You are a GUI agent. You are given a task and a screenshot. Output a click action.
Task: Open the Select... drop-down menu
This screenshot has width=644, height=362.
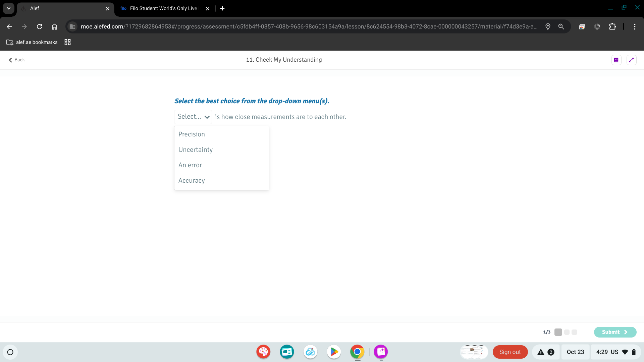193,117
